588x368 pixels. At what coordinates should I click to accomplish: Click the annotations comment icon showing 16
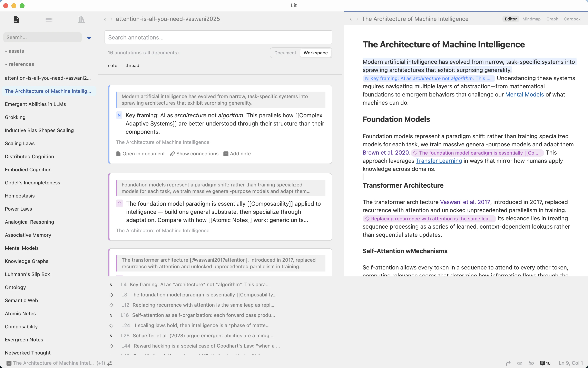pyautogui.click(x=545, y=363)
